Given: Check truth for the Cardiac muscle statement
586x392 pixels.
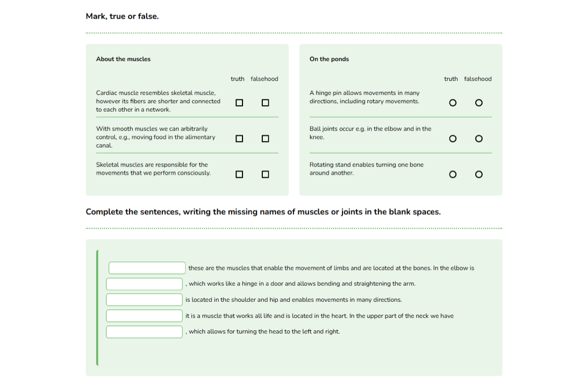Looking at the screenshot, I should (239, 103).
